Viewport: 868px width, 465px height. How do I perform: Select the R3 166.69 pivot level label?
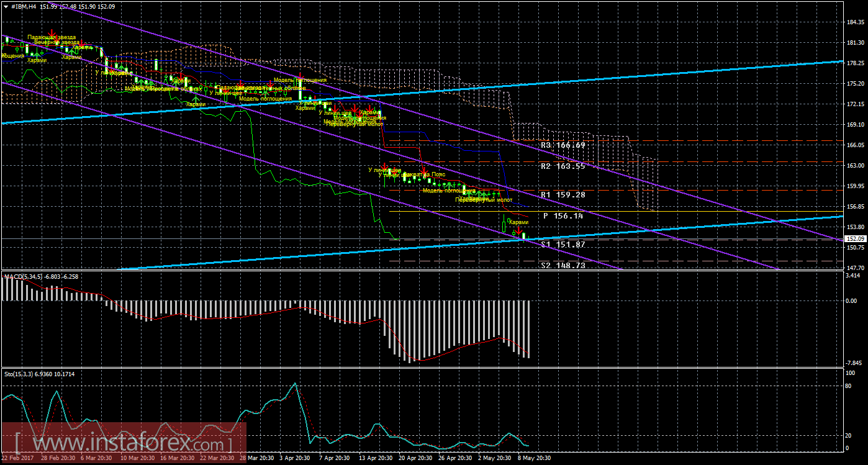tap(563, 145)
